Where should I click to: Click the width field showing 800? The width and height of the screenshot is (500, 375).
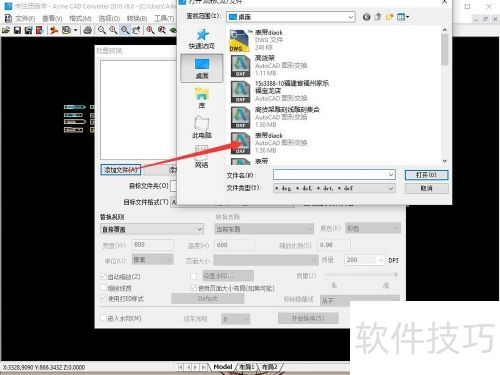pos(153,245)
